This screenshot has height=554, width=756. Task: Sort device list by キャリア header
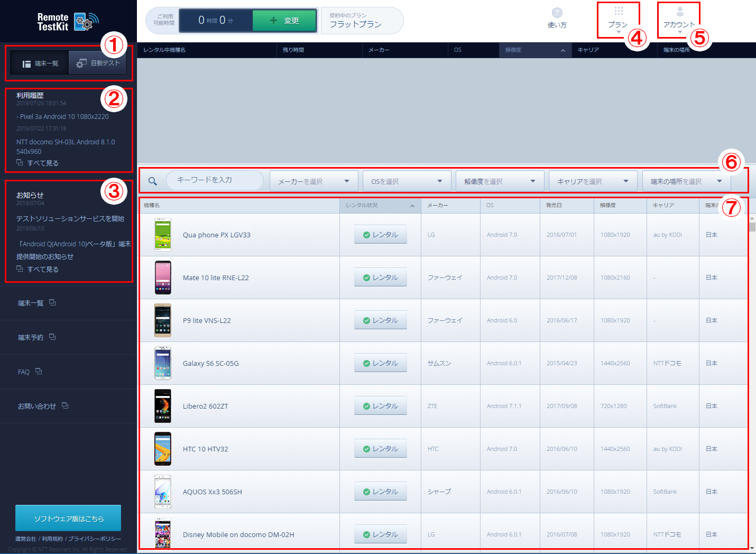pos(673,205)
